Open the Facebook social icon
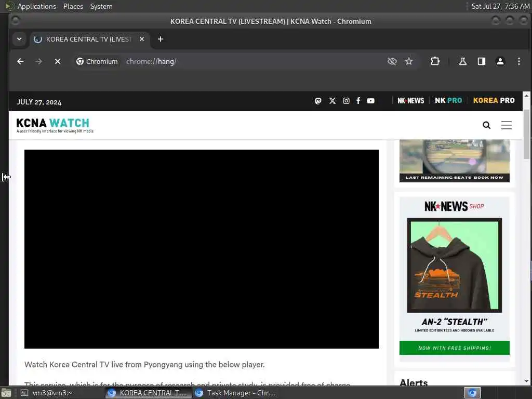This screenshot has width=532, height=399. click(358, 101)
